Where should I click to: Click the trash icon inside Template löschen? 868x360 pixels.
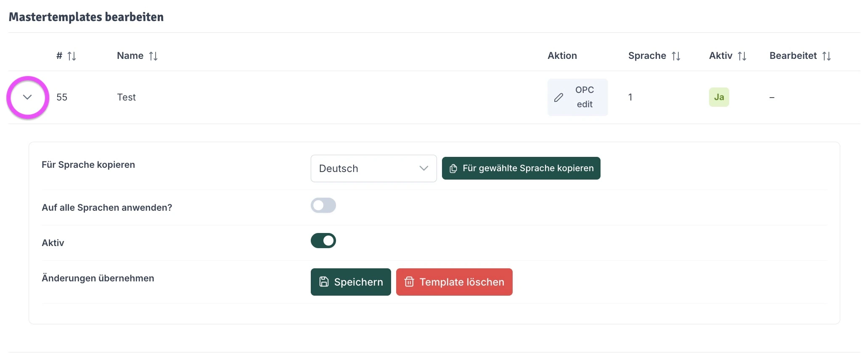(x=410, y=282)
